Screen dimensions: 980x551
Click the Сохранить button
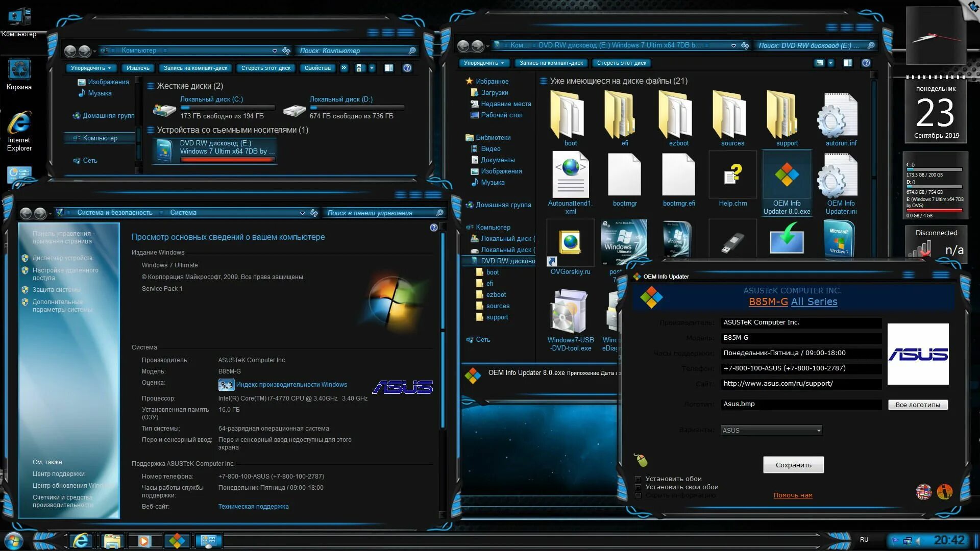tap(793, 465)
